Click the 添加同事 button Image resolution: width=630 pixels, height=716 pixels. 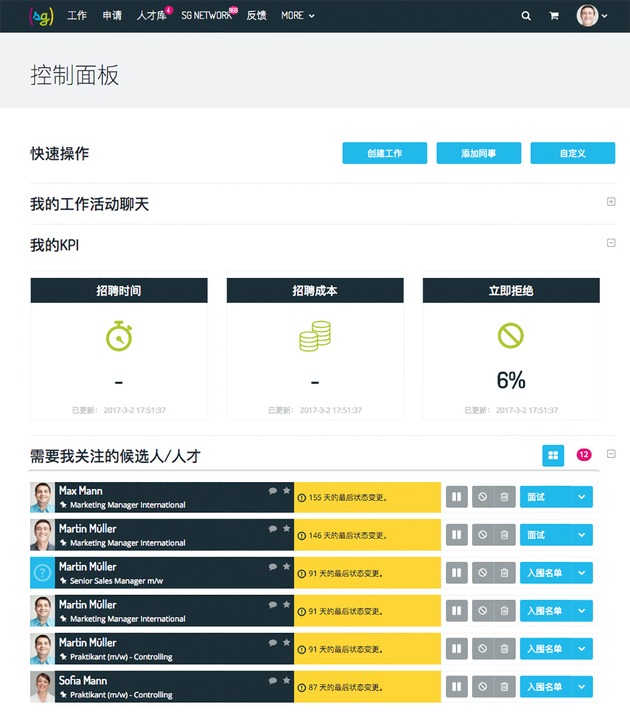click(x=478, y=153)
